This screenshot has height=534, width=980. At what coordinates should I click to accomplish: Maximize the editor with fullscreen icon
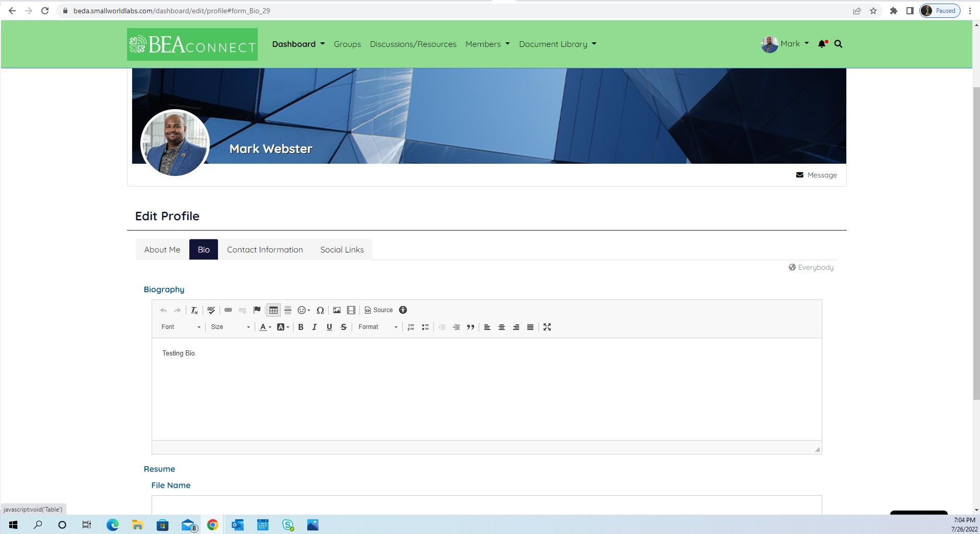point(547,327)
